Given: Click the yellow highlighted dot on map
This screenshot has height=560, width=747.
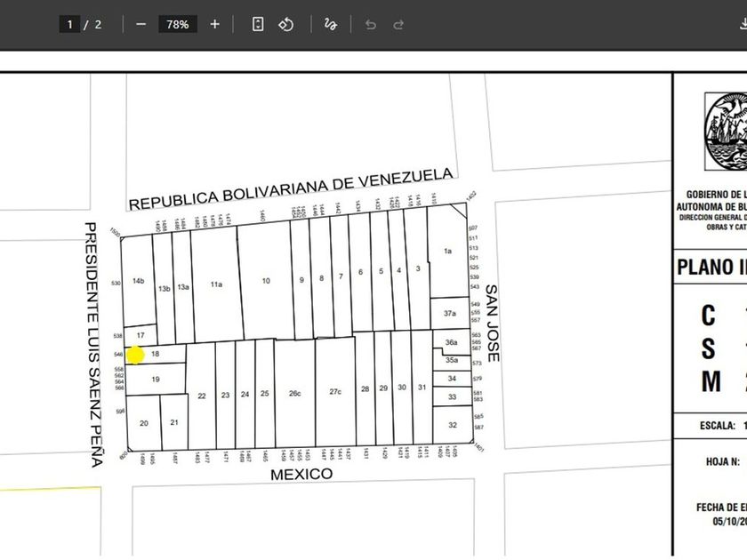Looking at the screenshot, I should pyautogui.click(x=135, y=356).
